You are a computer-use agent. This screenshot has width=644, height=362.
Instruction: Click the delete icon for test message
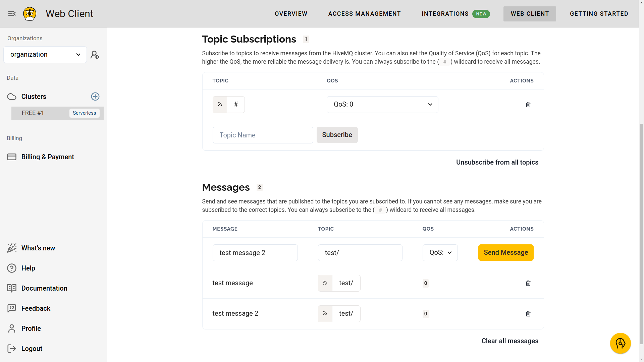pyautogui.click(x=528, y=283)
